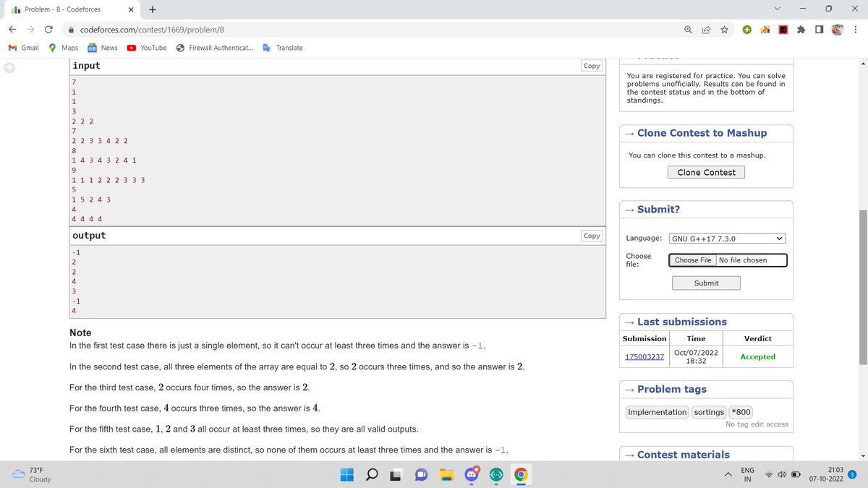Copy the sample input
This screenshot has height=488, width=868.
pos(592,66)
